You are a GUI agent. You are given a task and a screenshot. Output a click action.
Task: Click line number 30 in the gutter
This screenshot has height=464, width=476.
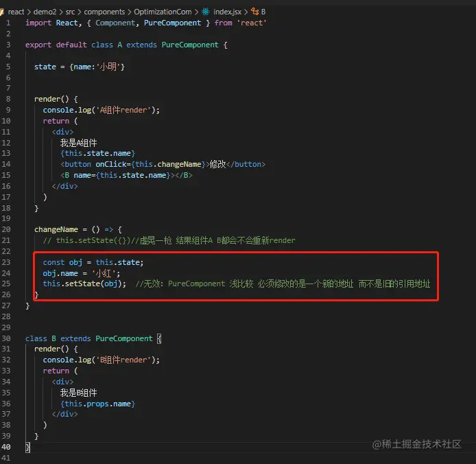click(x=6, y=338)
